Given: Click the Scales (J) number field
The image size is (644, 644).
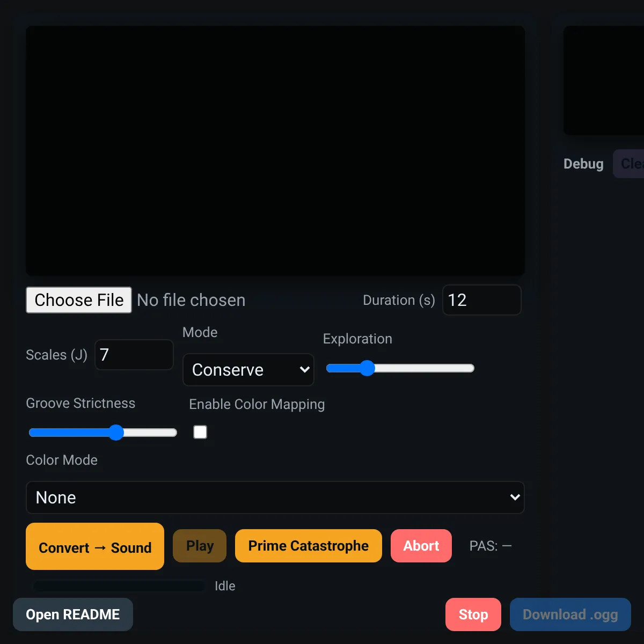Looking at the screenshot, I should pos(134,355).
